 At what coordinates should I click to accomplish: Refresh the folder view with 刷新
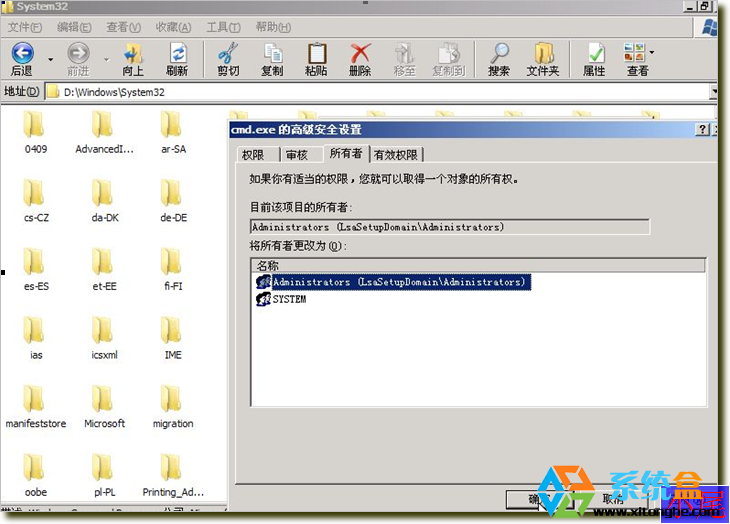click(x=177, y=60)
